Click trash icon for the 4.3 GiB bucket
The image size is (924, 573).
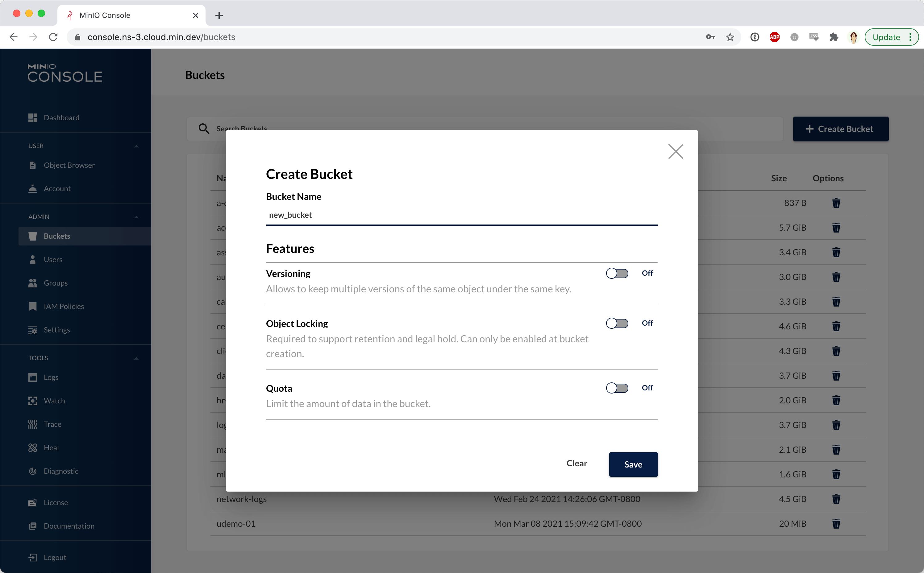836,351
